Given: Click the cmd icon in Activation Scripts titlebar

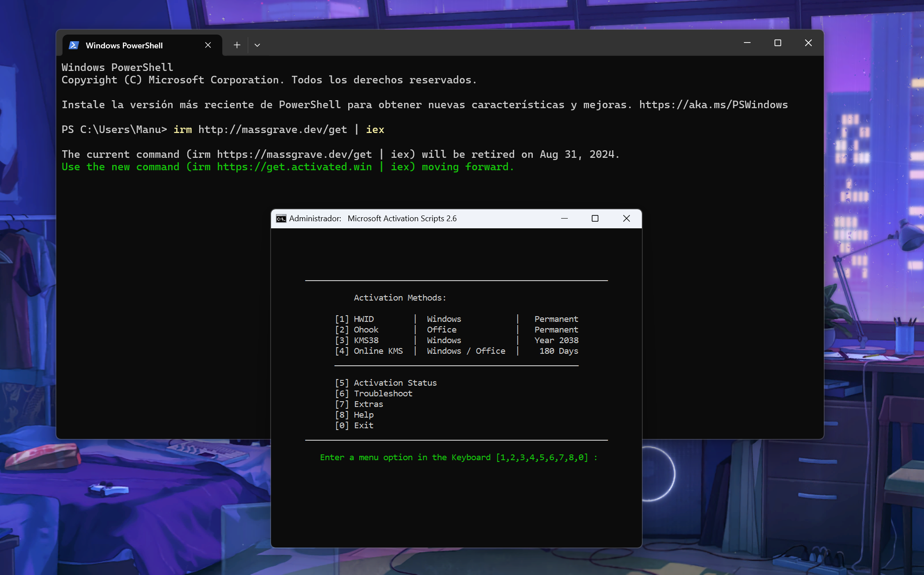Looking at the screenshot, I should click(x=281, y=219).
